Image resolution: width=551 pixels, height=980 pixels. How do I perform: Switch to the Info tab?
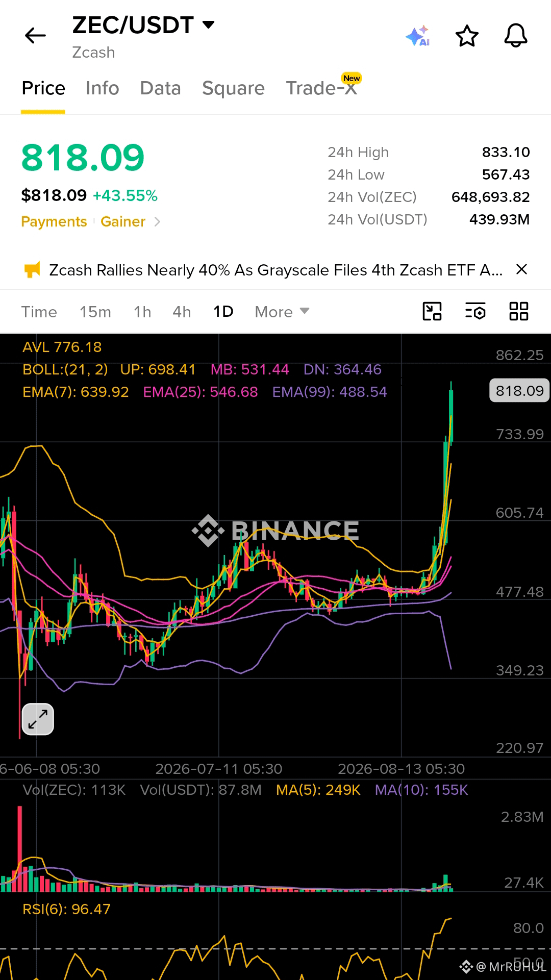click(103, 88)
